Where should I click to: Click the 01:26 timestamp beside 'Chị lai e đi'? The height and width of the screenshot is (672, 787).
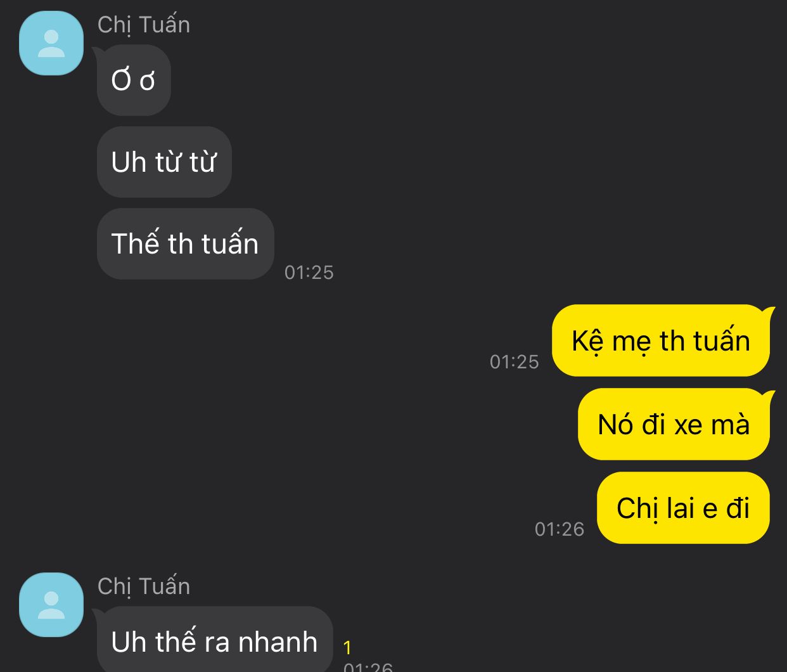[560, 529]
